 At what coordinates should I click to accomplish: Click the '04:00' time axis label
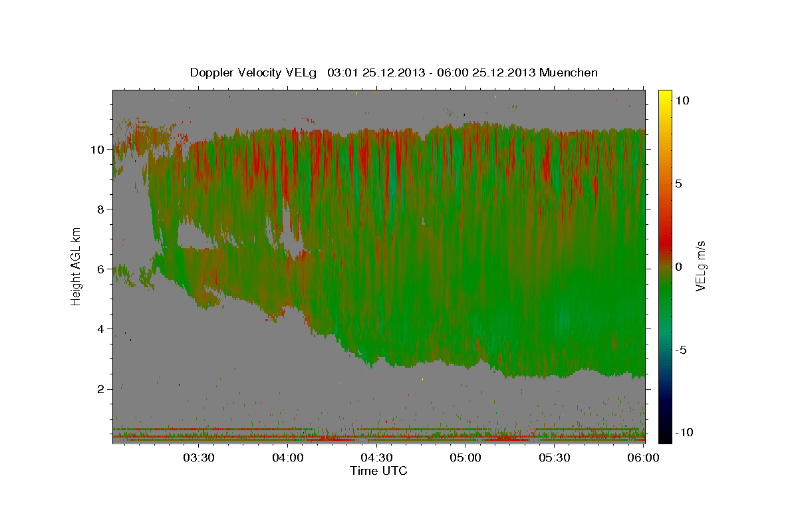point(288,458)
